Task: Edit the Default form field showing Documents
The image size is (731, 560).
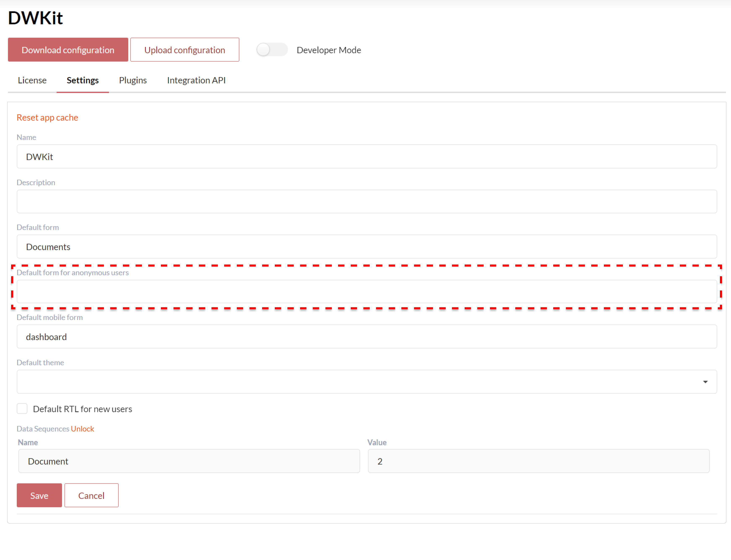Action: [x=367, y=247]
